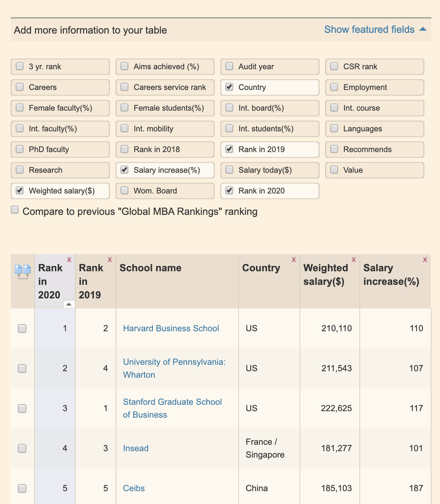Screen dimensions: 440x504
Task: Uncheck the Country field checkbox
Action: tap(230, 87)
